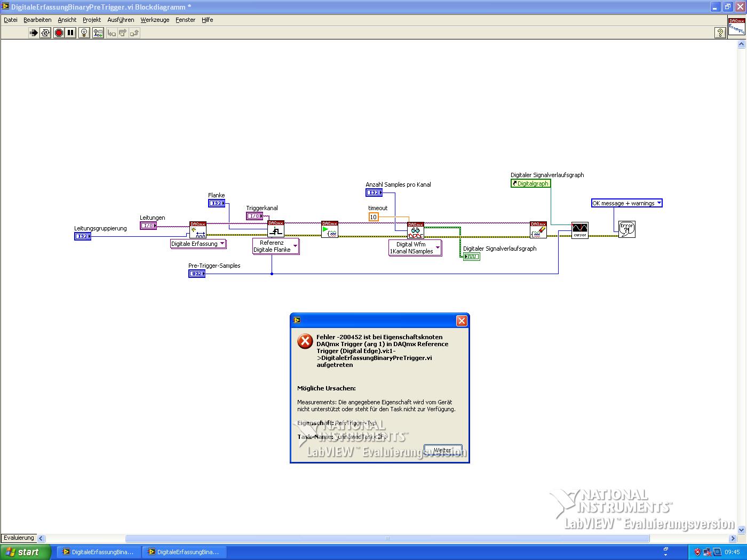747x560 pixels.
Task: Click the Leitungsgruppierung I32 terminal
Action: point(83,236)
